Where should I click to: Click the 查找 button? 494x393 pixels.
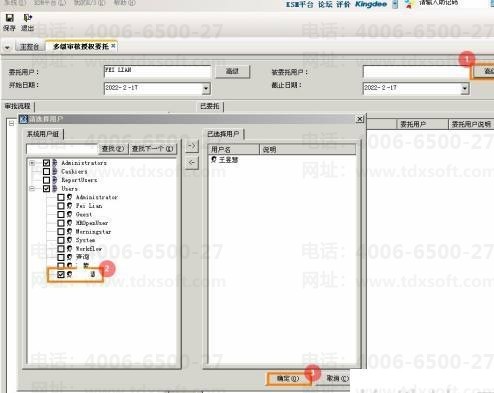113,149
